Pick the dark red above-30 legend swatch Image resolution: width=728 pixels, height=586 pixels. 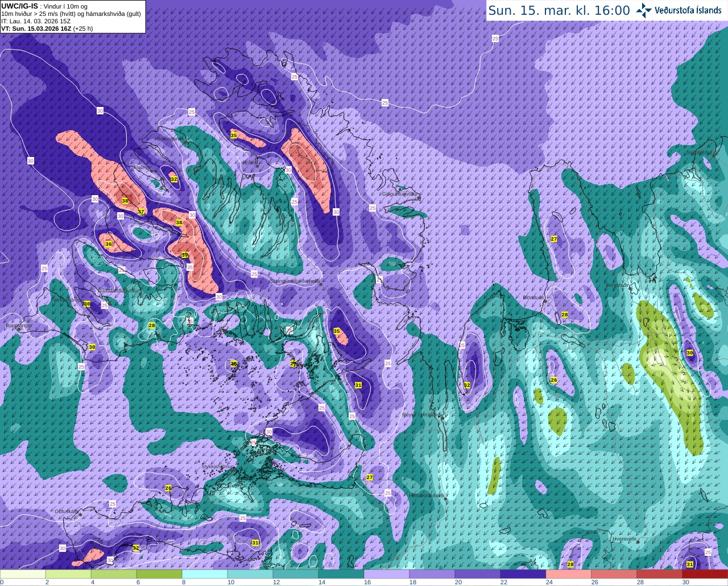[705, 574]
